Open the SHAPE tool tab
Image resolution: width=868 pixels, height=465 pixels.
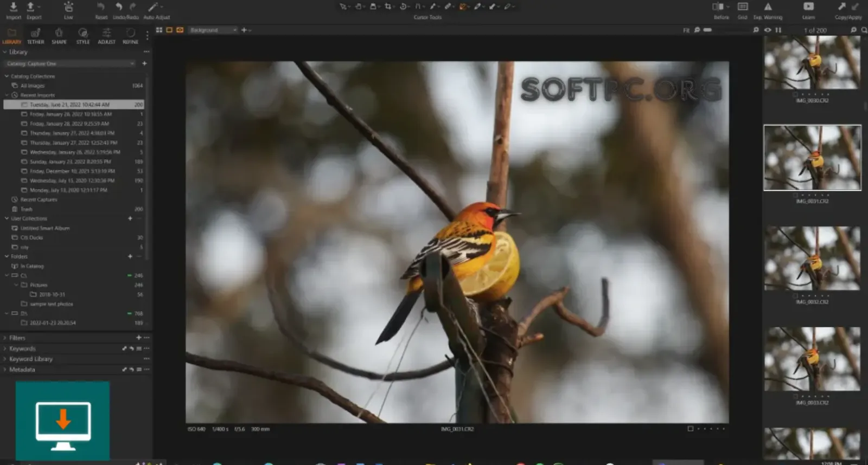pyautogui.click(x=59, y=36)
